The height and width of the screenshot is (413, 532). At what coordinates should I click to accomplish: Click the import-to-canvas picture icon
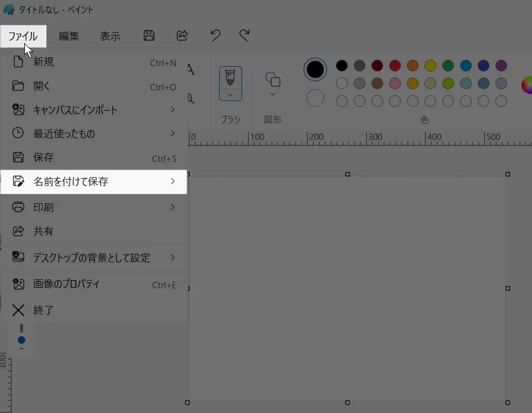click(x=18, y=109)
